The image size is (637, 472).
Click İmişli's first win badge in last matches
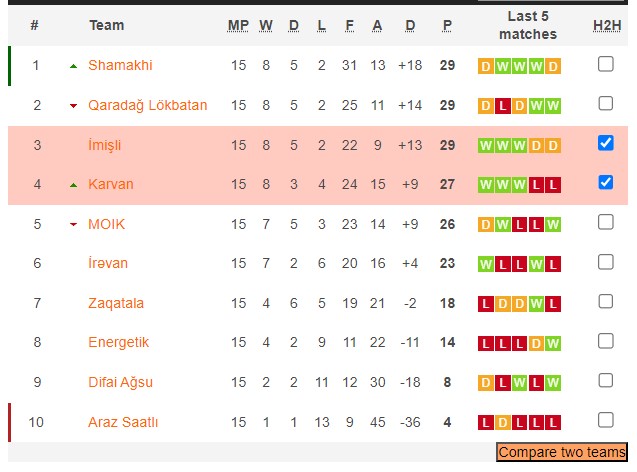[485, 145]
